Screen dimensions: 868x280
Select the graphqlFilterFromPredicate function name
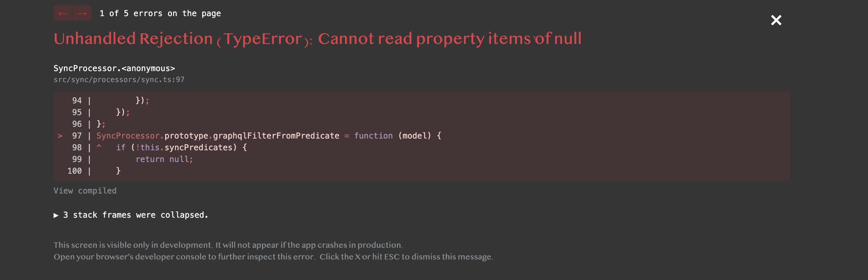277,136
